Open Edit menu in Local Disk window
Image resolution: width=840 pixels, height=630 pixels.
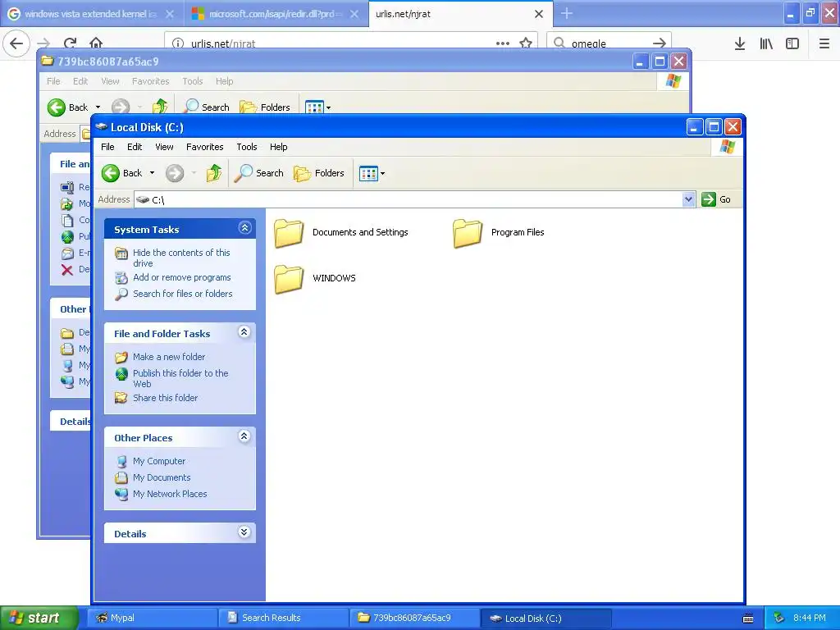pyautogui.click(x=135, y=147)
